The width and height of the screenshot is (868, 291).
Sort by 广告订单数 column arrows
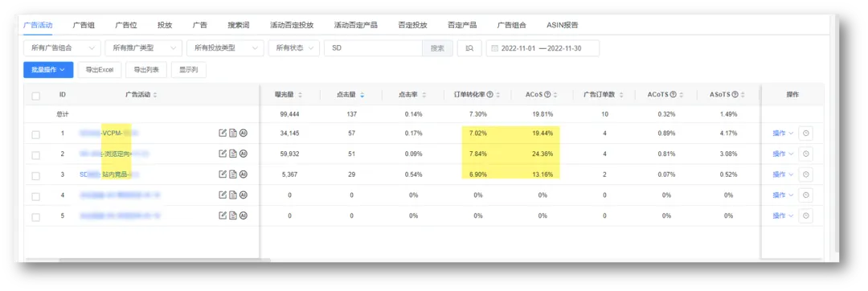point(621,95)
